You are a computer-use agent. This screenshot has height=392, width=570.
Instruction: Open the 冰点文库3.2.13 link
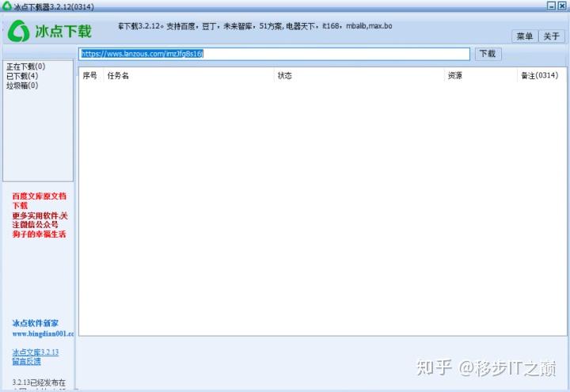(x=36, y=352)
